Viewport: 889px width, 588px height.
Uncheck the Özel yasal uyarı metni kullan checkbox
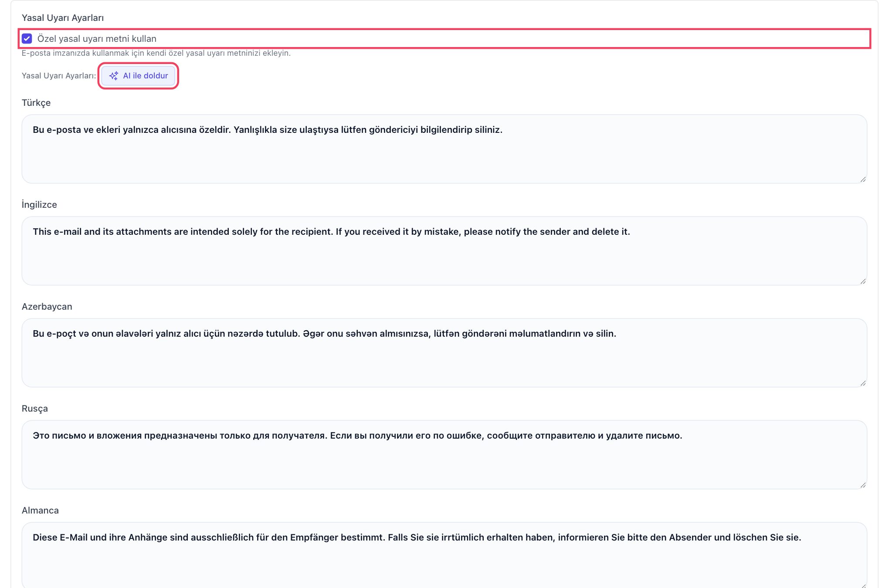click(x=27, y=39)
